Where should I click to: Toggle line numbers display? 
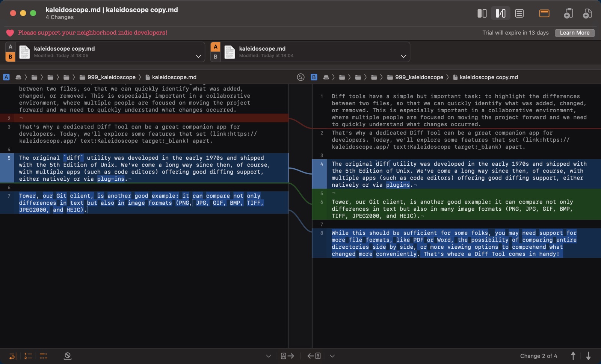pos(27,356)
